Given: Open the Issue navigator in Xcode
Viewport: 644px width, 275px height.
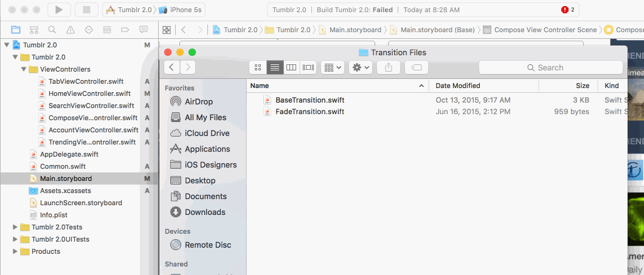Looking at the screenshot, I should pyautogui.click(x=71, y=30).
